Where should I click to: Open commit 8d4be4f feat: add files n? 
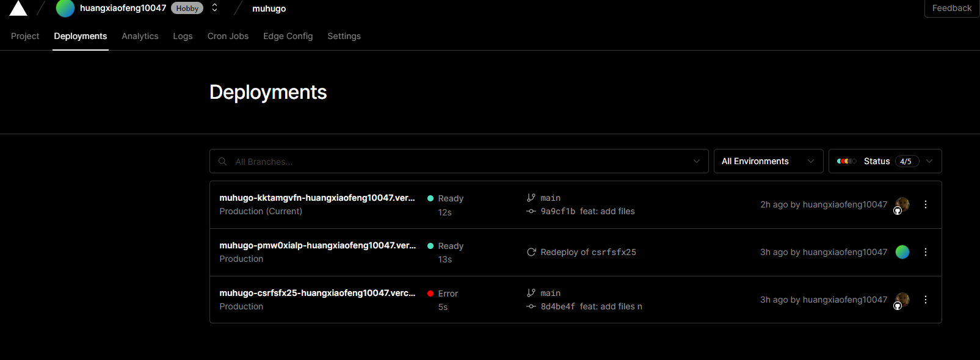point(591,306)
